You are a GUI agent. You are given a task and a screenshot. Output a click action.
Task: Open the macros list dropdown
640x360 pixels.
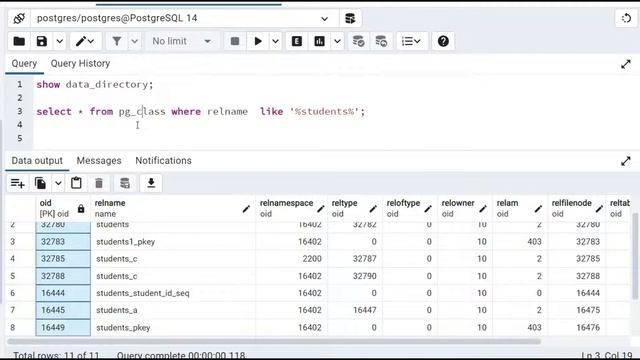click(x=411, y=41)
